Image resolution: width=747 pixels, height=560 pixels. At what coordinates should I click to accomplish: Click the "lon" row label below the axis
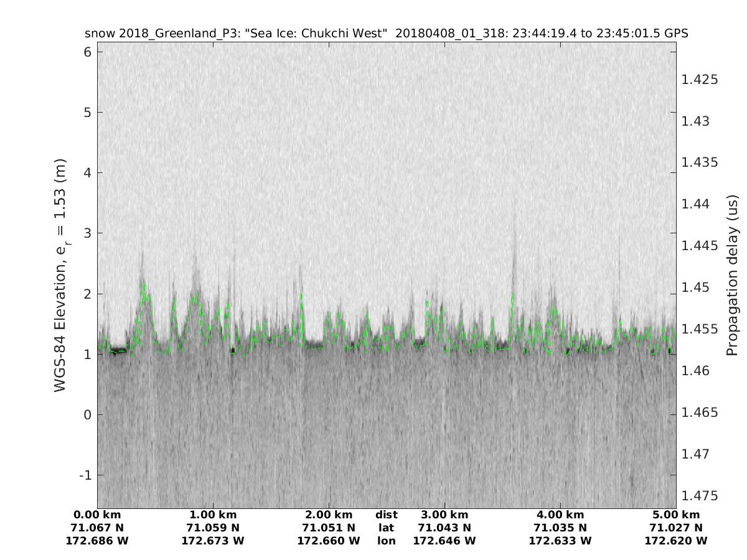tap(387, 541)
